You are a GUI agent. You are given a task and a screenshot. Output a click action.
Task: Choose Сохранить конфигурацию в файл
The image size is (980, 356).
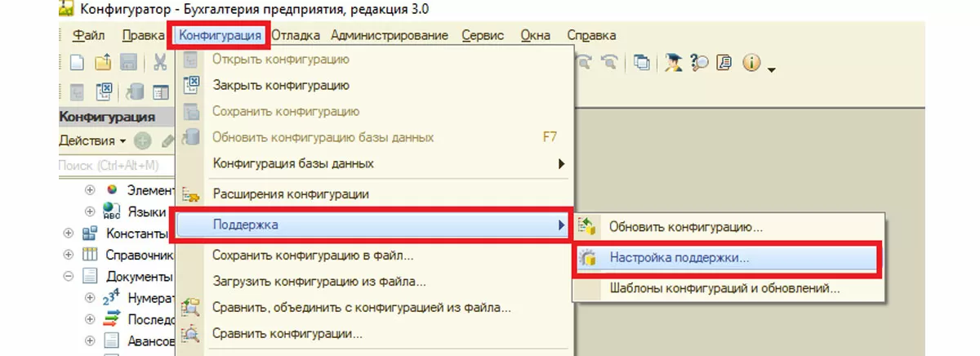373,255
